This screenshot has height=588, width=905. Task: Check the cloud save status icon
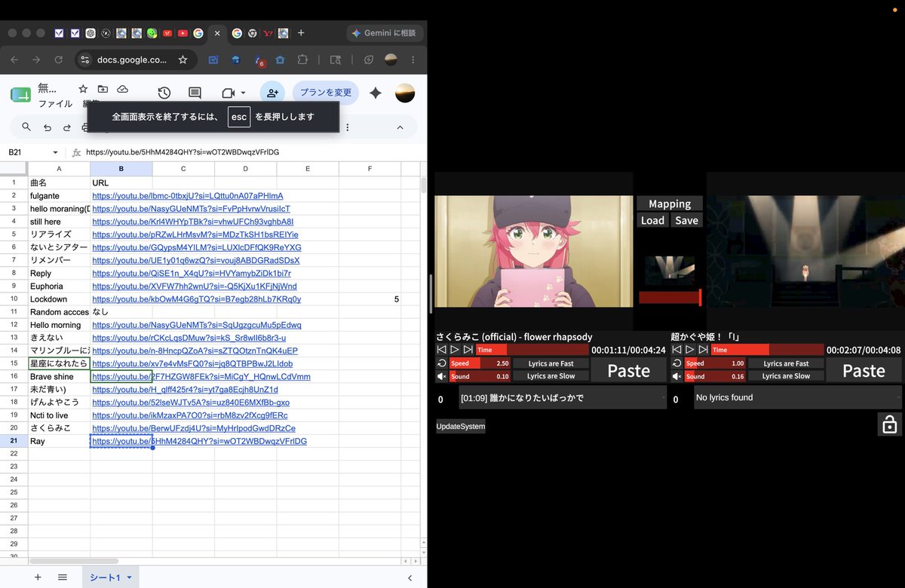(x=122, y=89)
